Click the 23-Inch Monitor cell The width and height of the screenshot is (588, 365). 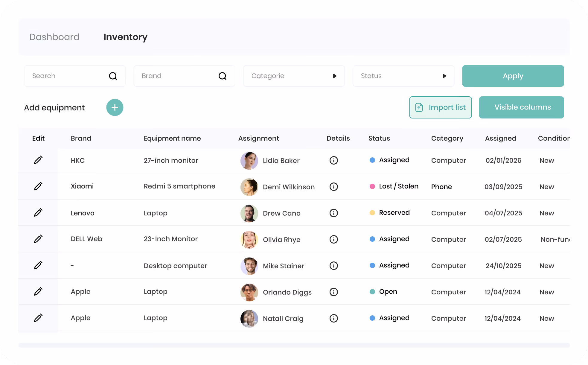[x=170, y=239]
